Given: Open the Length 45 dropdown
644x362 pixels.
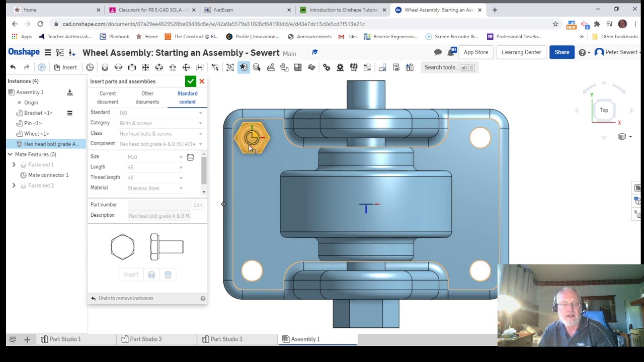Looking at the screenshot, I should [x=155, y=167].
